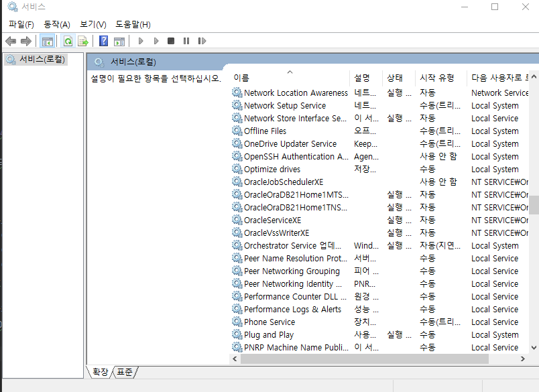
Task: Go forward with the toolbar forward arrow
Action: pos(26,42)
